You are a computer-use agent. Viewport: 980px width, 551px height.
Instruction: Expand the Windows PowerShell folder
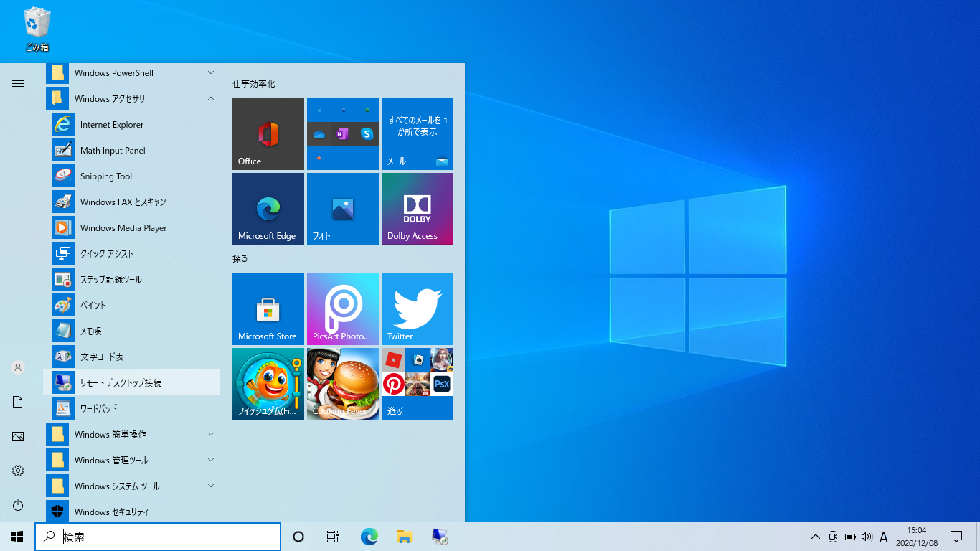[131, 72]
